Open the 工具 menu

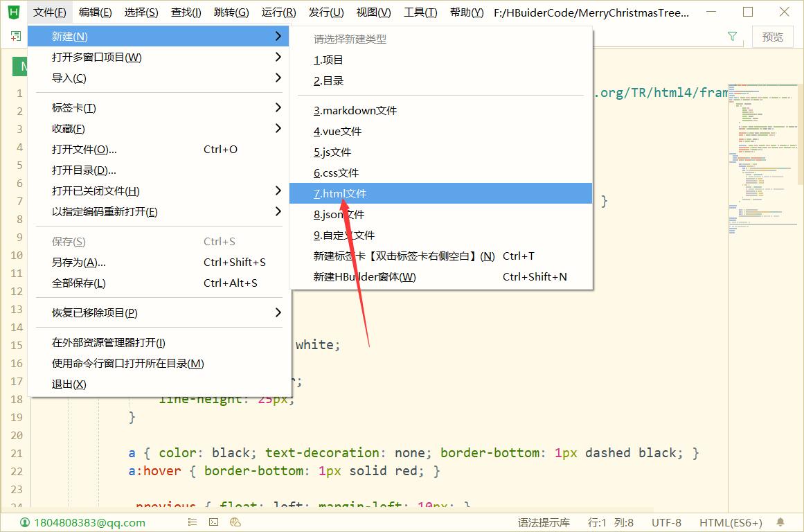[x=420, y=12]
